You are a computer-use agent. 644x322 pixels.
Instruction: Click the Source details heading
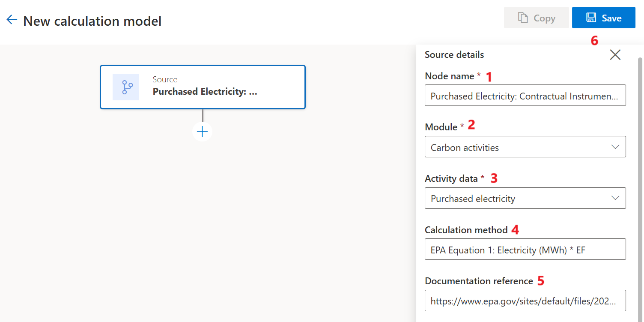(x=454, y=55)
